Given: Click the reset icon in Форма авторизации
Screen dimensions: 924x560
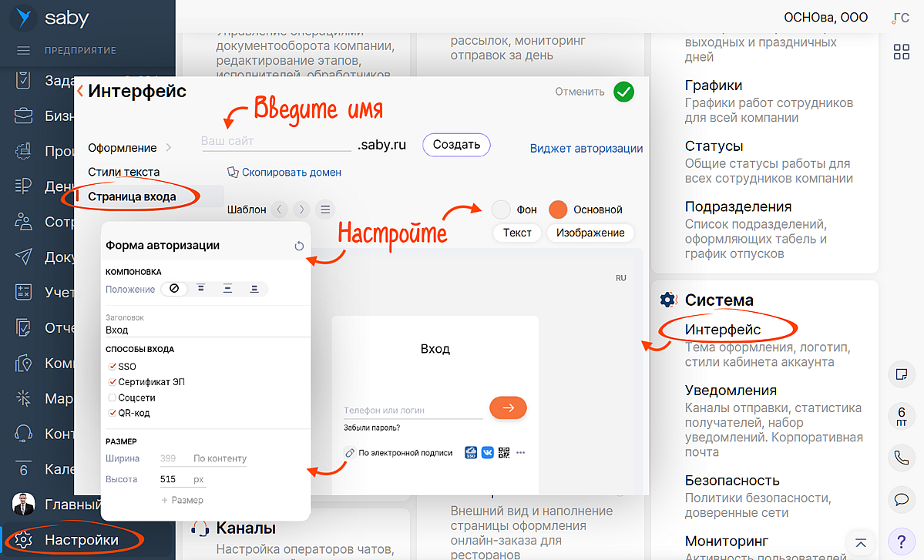Looking at the screenshot, I should (300, 246).
